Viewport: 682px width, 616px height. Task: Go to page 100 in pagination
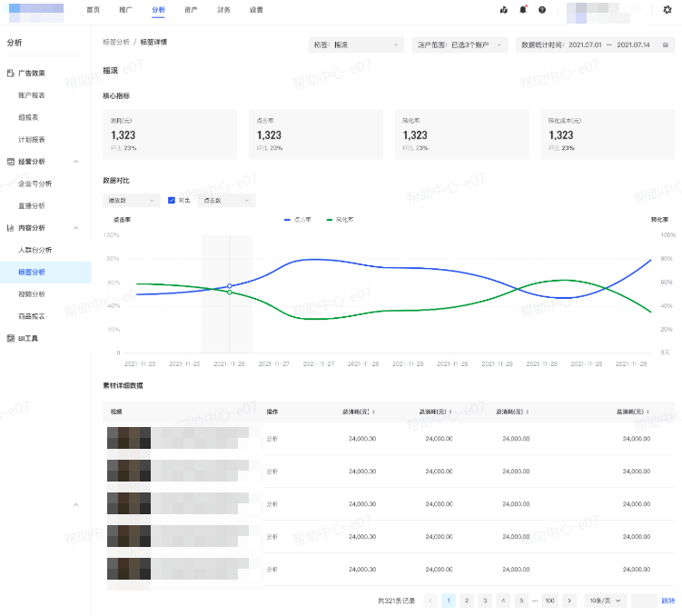coord(549,601)
